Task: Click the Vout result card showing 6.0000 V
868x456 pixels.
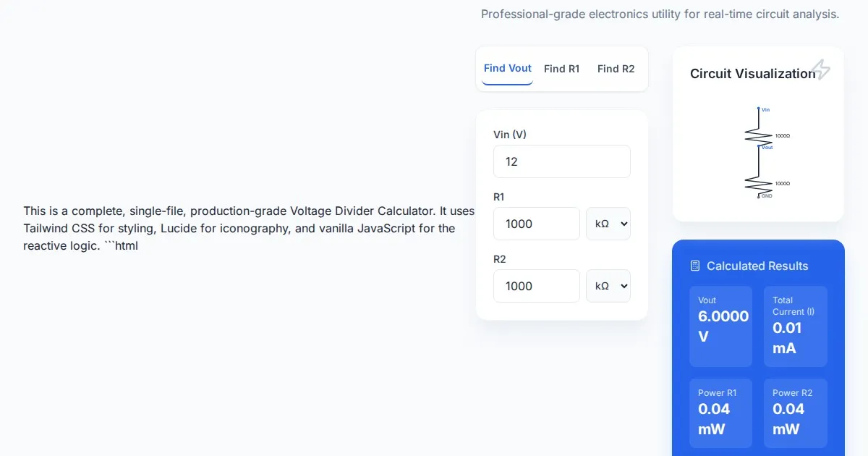Action: pos(720,326)
